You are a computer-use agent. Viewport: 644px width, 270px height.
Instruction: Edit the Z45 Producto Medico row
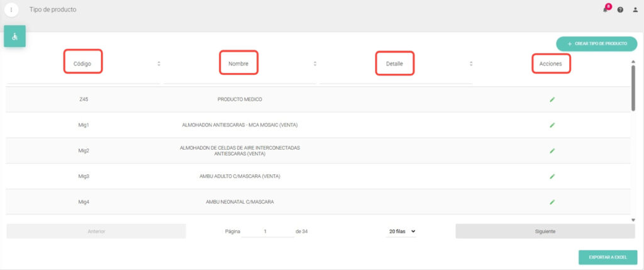tap(552, 99)
